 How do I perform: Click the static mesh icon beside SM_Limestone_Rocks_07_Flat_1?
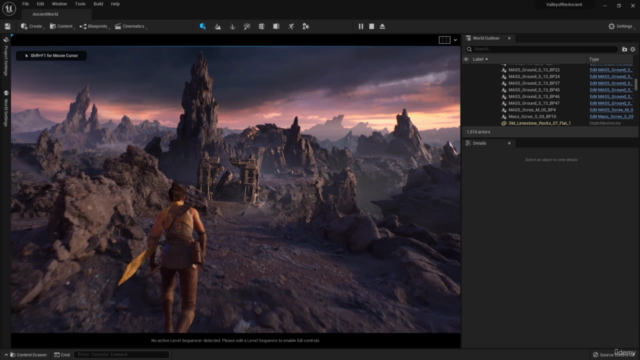[x=504, y=123]
